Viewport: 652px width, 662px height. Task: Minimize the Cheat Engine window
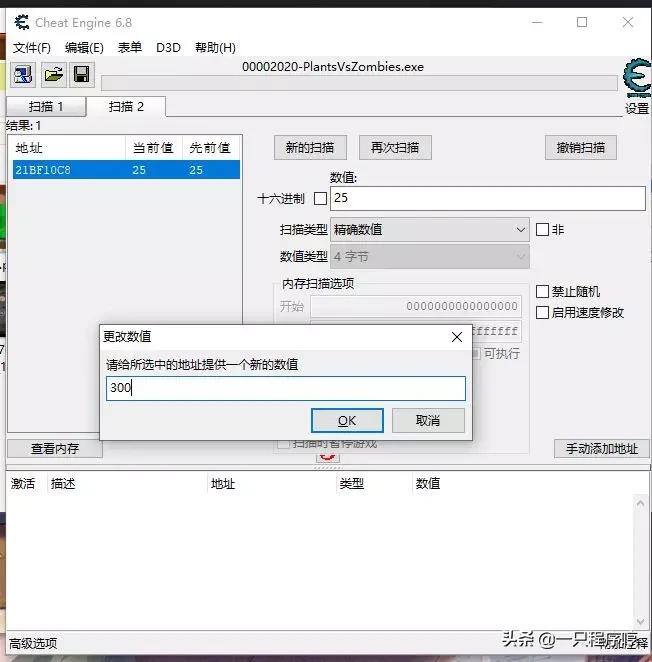click(x=537, y=22)
